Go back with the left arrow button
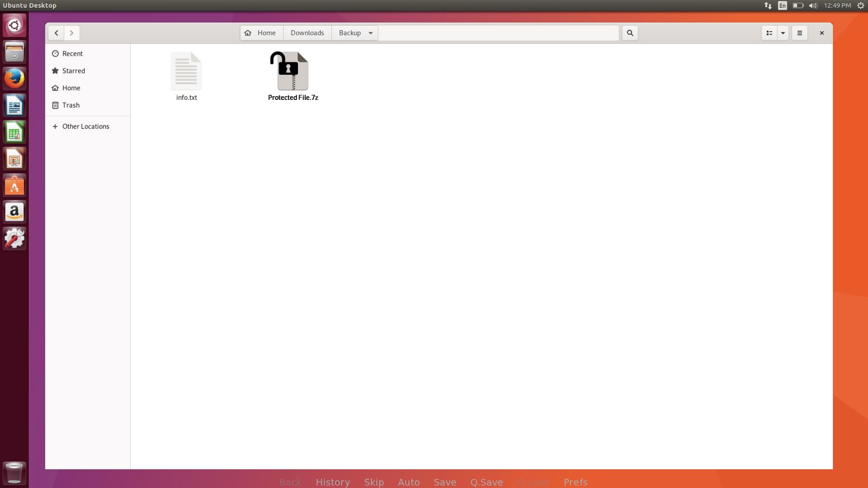 pyautogui.click(x=56, y=33)
